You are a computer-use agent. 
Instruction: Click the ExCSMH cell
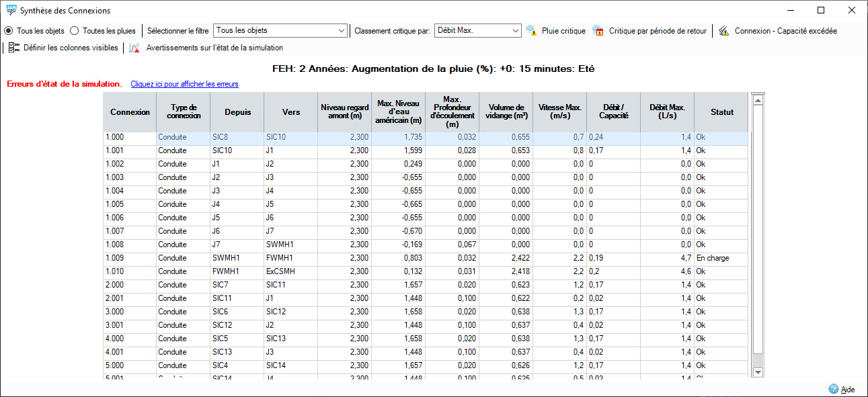tap(291, 271)
